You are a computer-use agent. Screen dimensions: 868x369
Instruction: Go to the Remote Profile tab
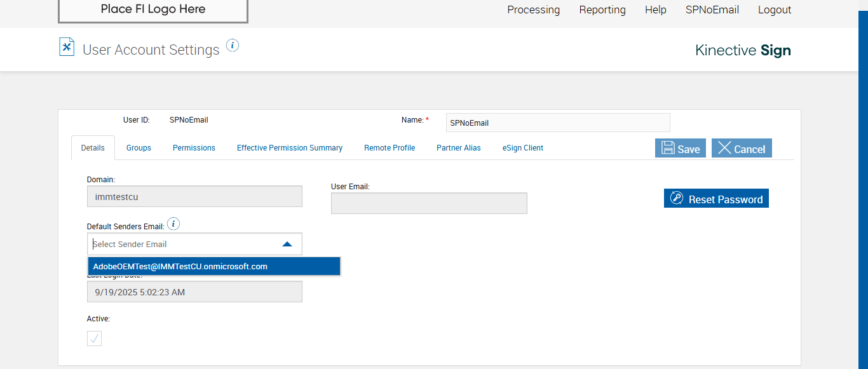[390, 148]
